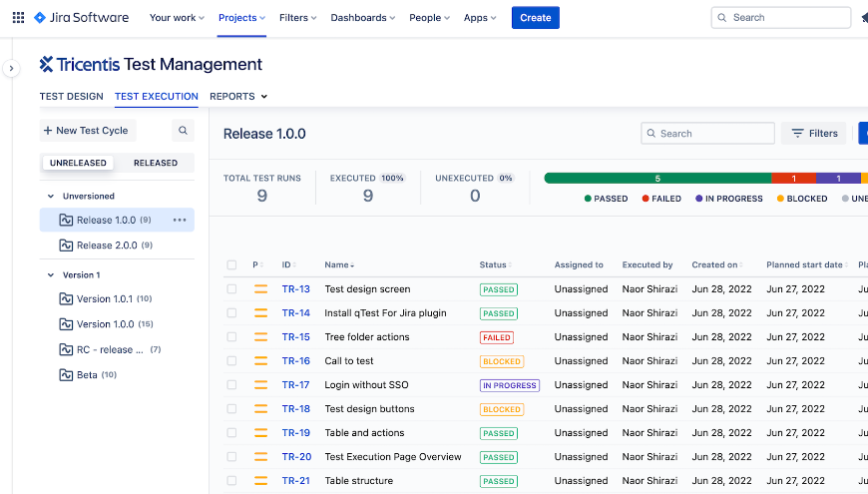Open Release 1.0.0 more options ellipsis
The height and width of the screenshot is (494, 868).
180,221
